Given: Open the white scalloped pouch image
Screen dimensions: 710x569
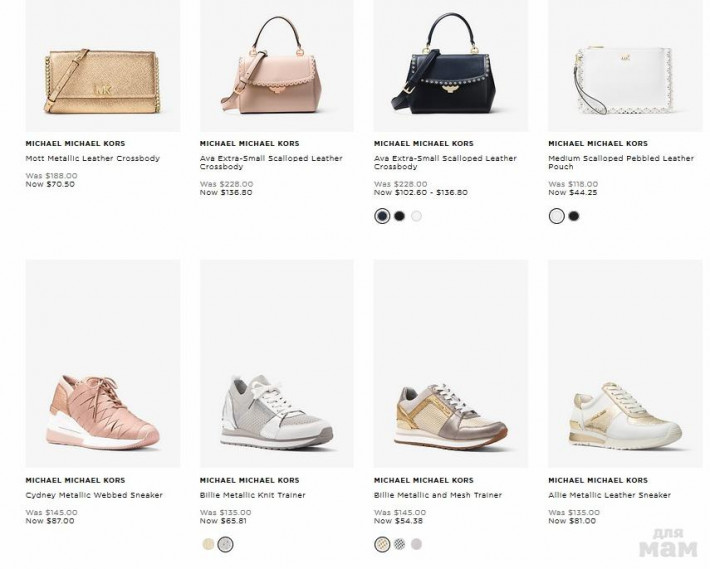Looking at the screenshot, I should (x=624, y=66).
